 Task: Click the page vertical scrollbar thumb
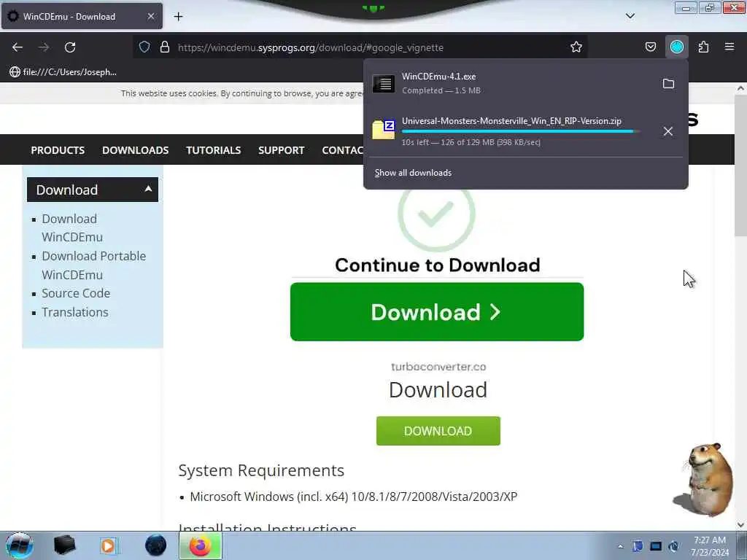[740, 165]
